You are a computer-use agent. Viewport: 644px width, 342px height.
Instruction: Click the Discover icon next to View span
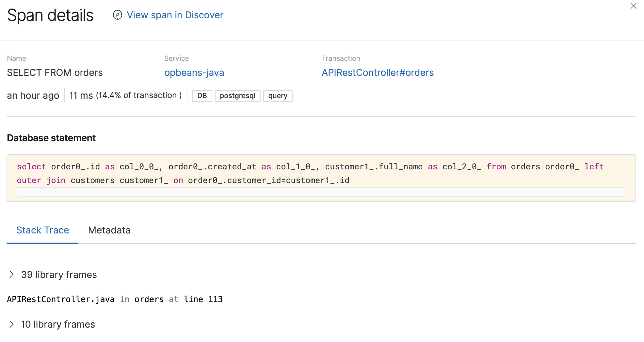click(117, 15)
